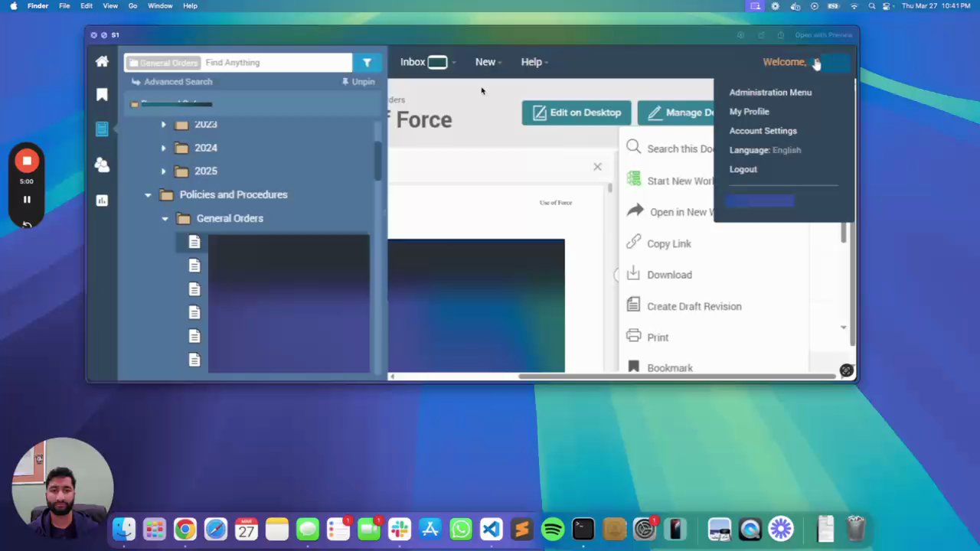Open the New dropdown menu

(488, 62)
